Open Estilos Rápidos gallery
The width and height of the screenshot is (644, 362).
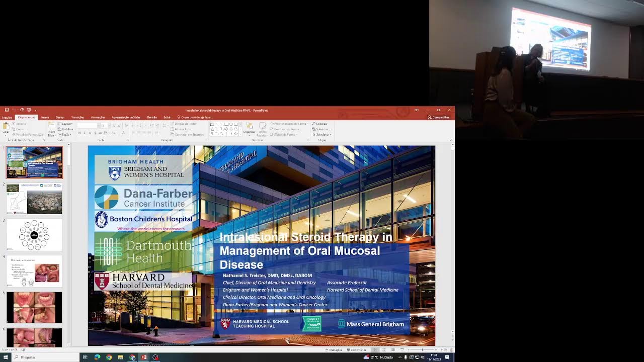262,130
